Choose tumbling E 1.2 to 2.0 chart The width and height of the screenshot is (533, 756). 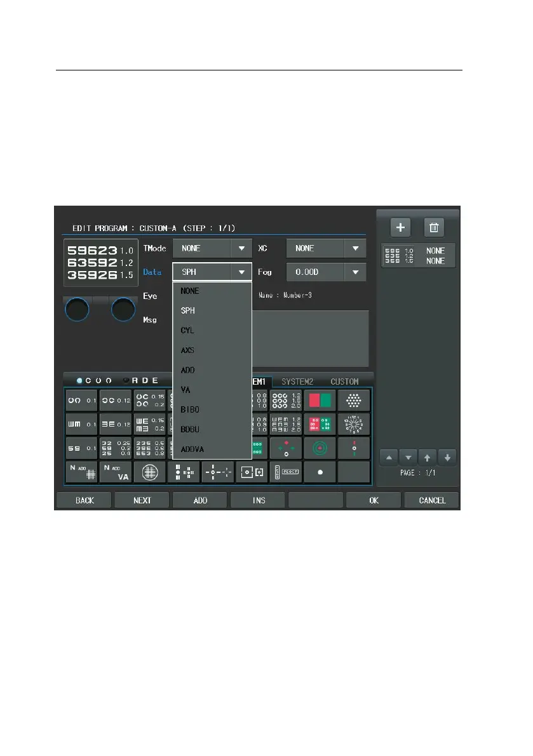tap(286, 424)
